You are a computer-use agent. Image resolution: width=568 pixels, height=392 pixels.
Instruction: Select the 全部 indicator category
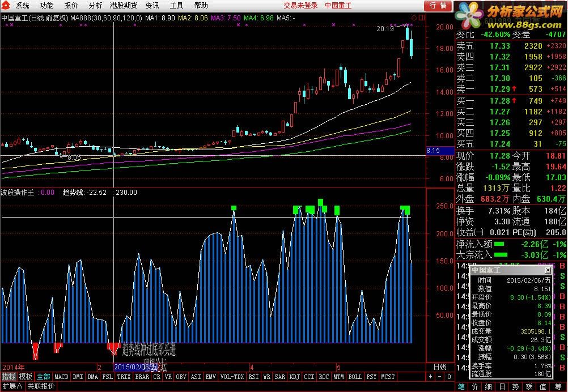(x=43, y=377)
